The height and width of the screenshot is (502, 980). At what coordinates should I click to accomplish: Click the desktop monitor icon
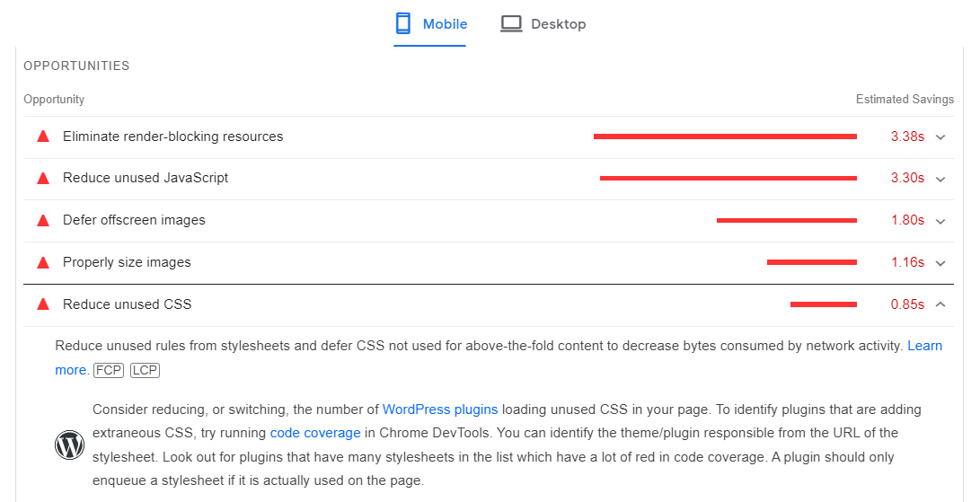[x=511, y=24]
